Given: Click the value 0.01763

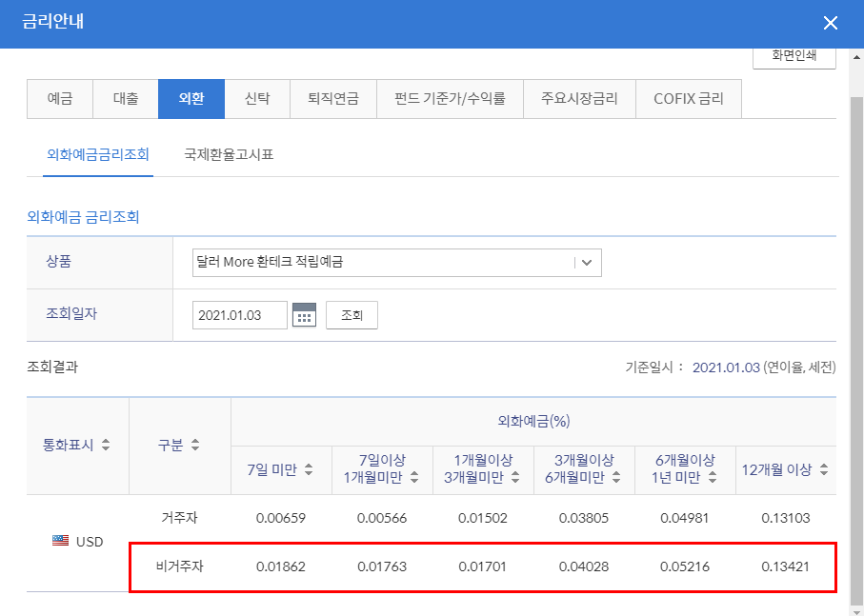Looking at the screenshot, I should click(x=382, y=566).
